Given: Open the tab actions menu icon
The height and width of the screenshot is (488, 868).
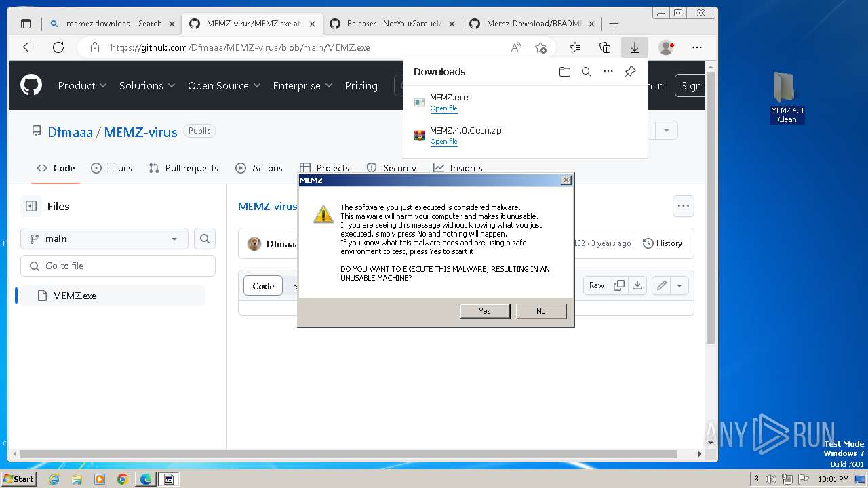Looking at the screenshot, I should 26,24.
